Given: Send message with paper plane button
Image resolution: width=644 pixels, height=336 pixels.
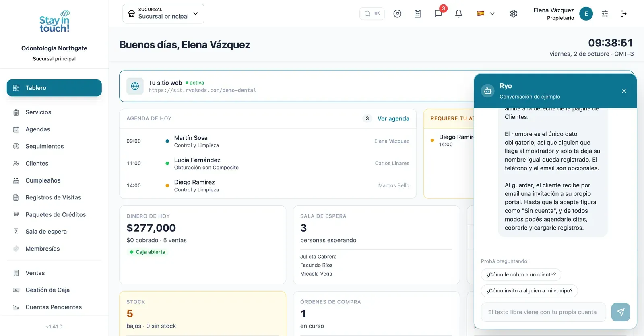Looking at the screenshot, I should click(x=620, y=312).
